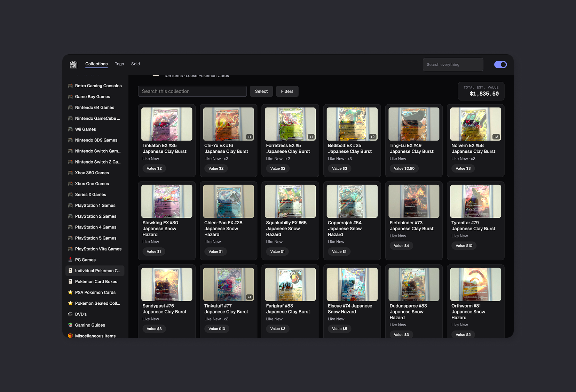Open the Chi-Yu EX #16 card thumbnail

(x=229, y=124)
